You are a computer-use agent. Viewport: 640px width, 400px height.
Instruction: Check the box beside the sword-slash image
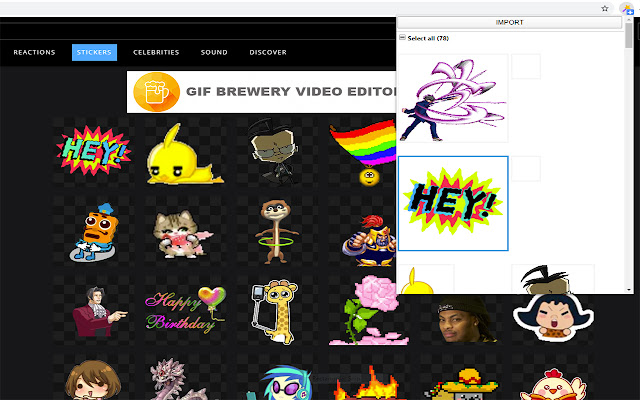coord(526,67)
